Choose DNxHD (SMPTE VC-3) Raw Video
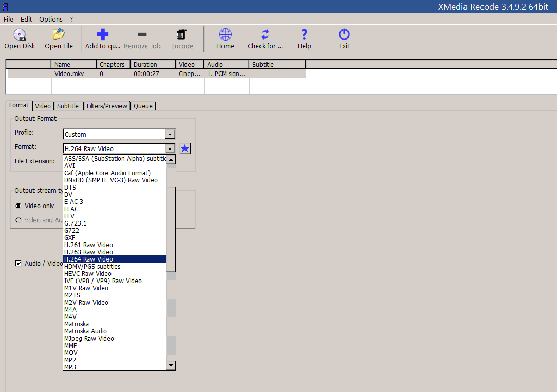This screenshot has width=557, height=392. pyautogui.click(x=115, y=180)
